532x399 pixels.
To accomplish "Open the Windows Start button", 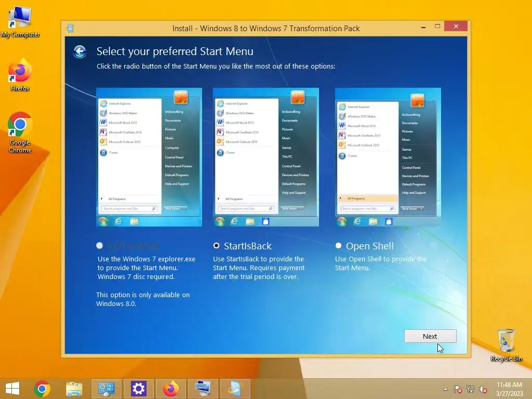I will click(12, 389).
